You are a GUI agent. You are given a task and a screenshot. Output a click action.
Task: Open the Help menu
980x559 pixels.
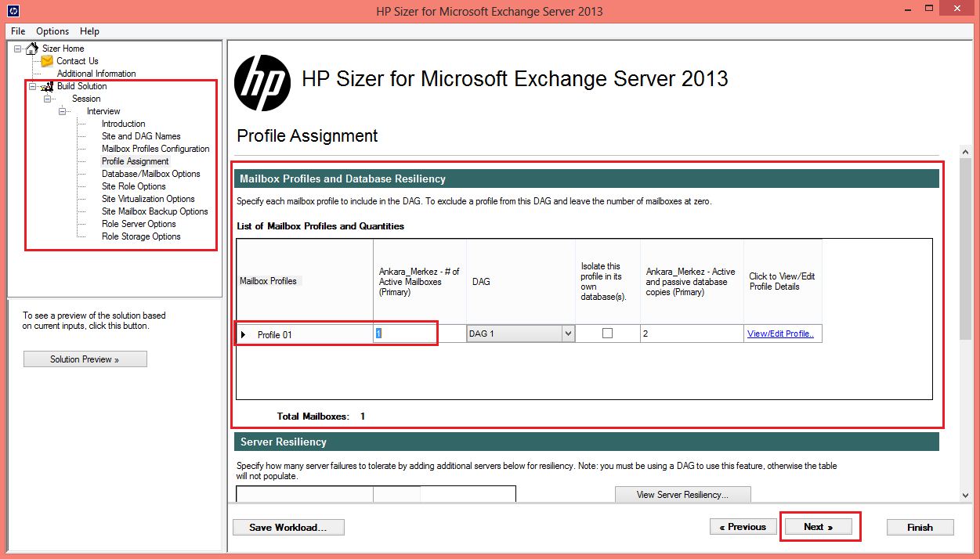[89, 31]
